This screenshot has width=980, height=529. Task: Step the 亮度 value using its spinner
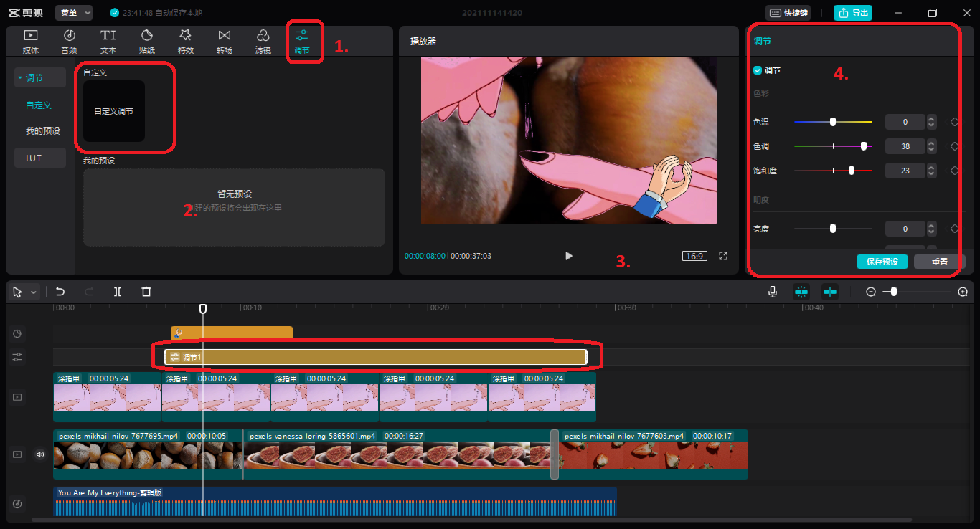click(x=931, y=229)
